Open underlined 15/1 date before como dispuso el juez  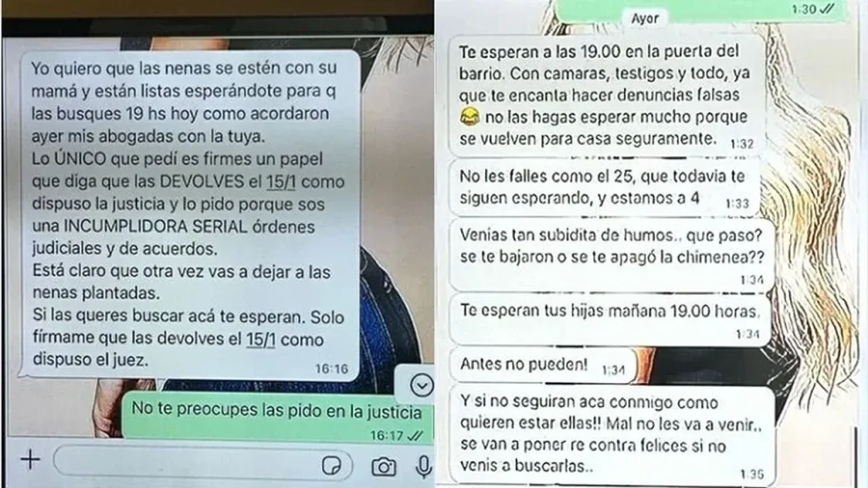coord(261,339)
